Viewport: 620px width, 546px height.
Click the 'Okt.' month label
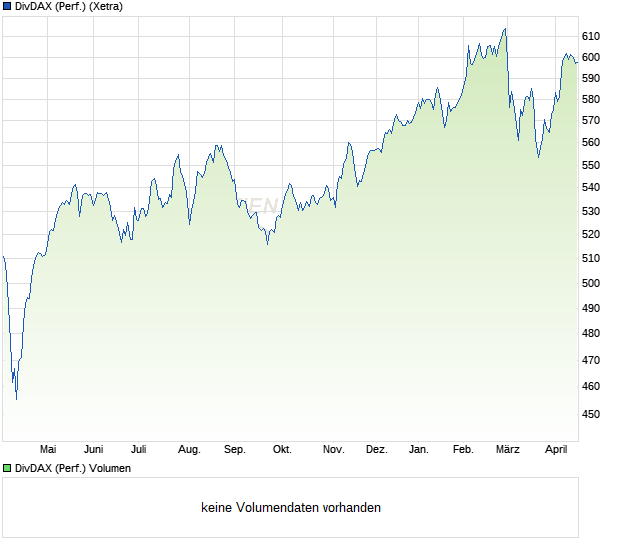[282, 449]
